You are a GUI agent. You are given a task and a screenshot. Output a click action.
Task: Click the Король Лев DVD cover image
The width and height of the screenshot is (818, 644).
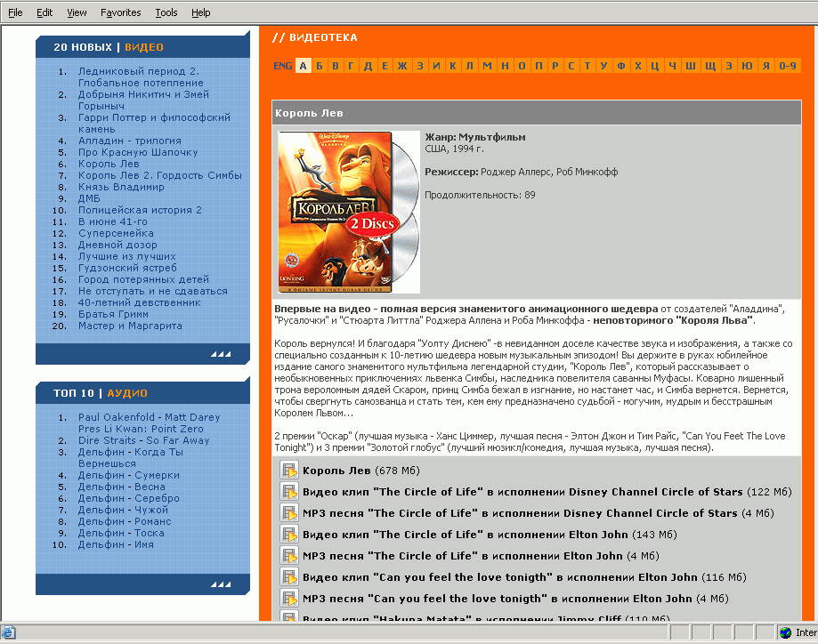point(347,212)
